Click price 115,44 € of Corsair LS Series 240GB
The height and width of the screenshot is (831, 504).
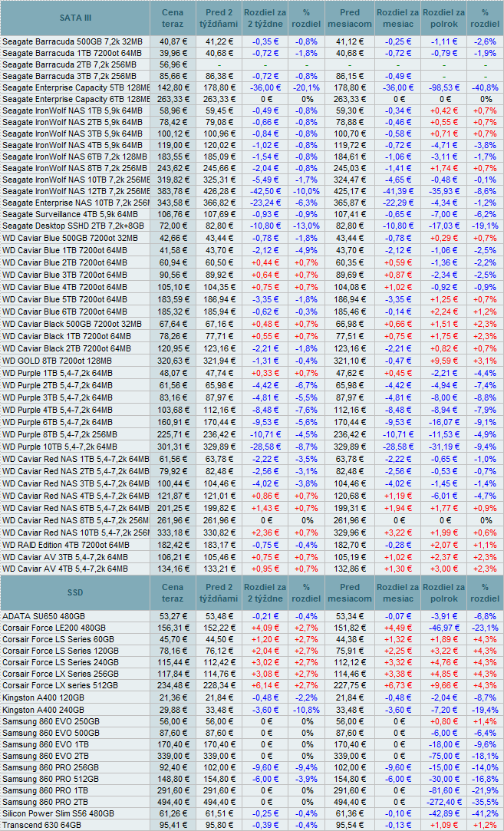173,663
